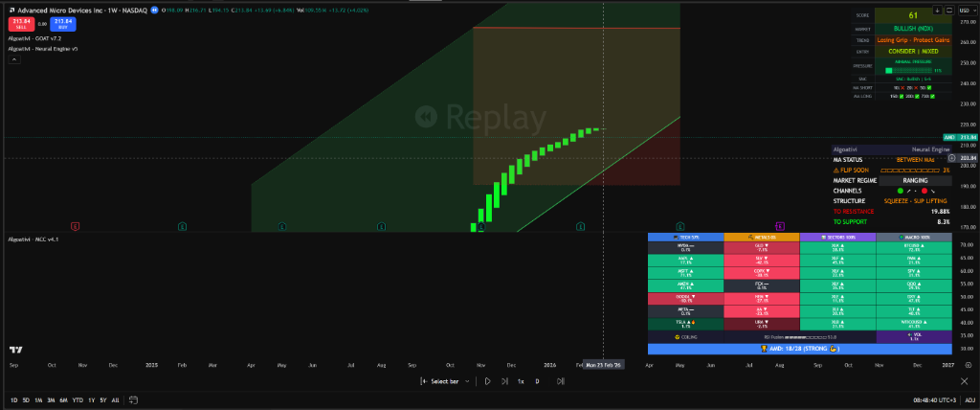This screenshot has height=410, width=980.
Task: Click the RANGING market regime value
Action: pos(915,180)
